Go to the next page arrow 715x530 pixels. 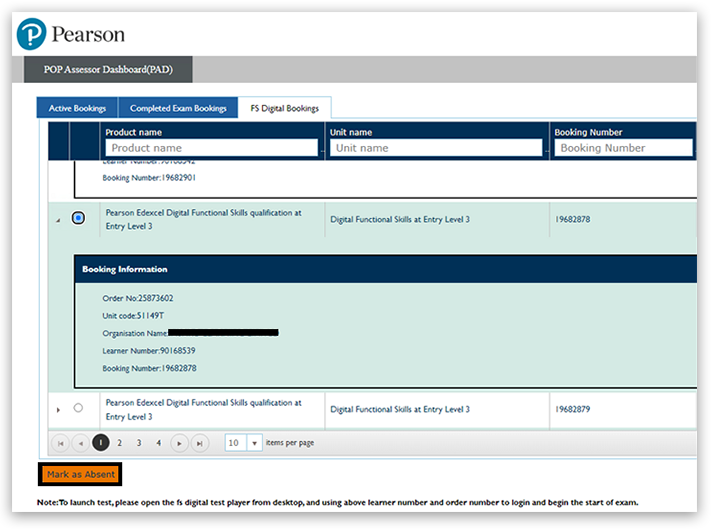(179, 443)
